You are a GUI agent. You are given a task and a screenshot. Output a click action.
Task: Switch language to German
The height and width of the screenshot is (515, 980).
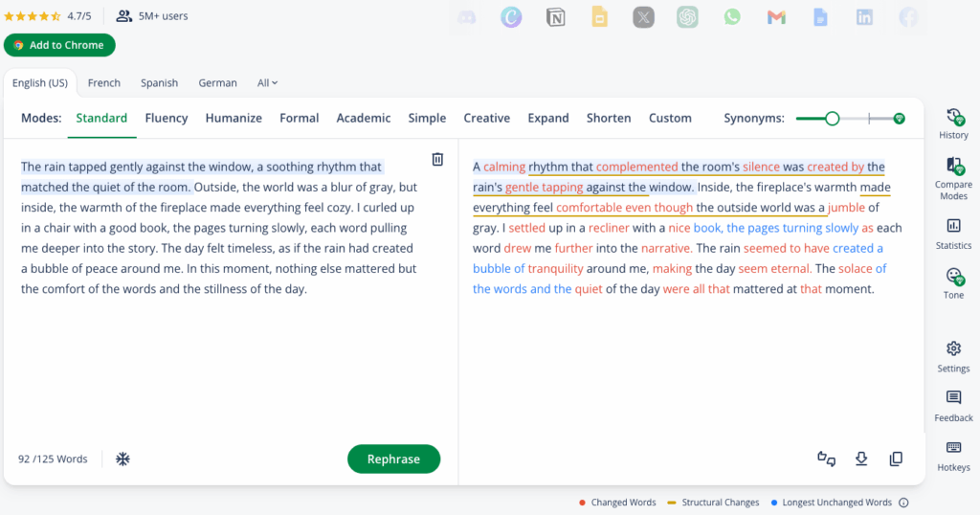click(217, 82)
